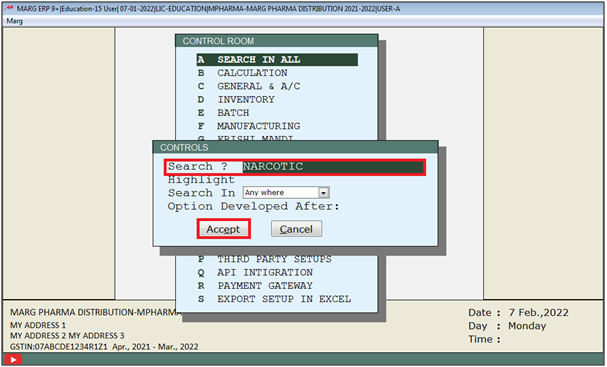Click the Highlight label in Controls

tap(201, 180)
